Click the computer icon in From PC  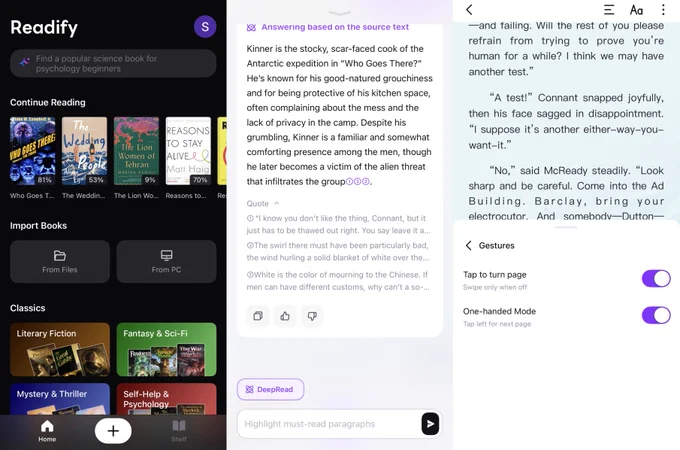166,255
